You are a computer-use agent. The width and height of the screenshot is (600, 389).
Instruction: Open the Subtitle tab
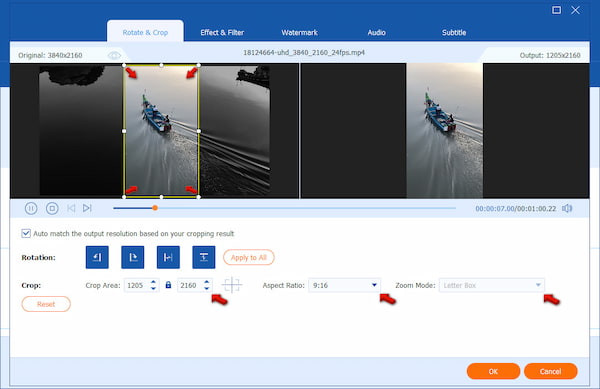pyautogui.click(x=454, y=33)
